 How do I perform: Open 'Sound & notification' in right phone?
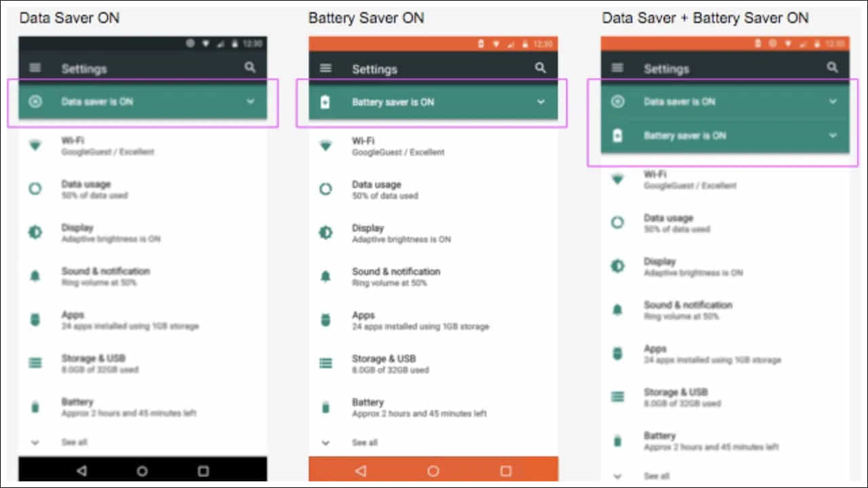click(724, 310)
